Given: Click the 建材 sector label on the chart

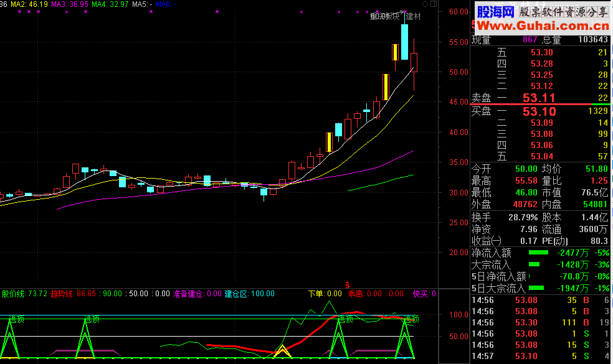Looking at the screenshot, I should pos(413,16).
